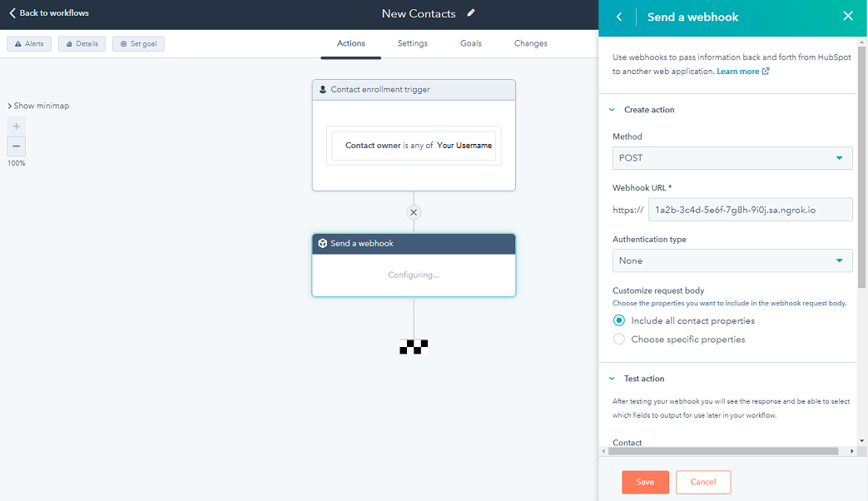Go back to workflows list
Viewport: 868px width, 501px height.
[49, 12]
